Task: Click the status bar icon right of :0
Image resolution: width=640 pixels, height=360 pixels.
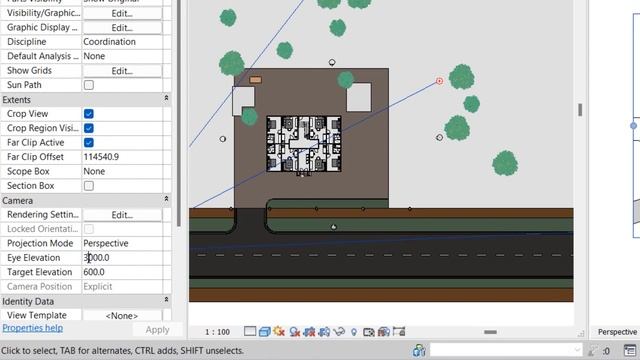Action: click(x=630, y=350)
